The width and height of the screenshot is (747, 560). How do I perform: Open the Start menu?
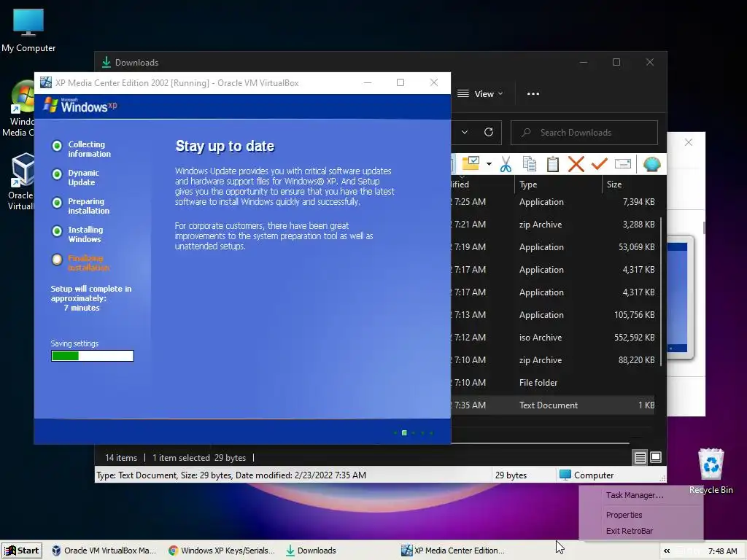tap(21, 551)
